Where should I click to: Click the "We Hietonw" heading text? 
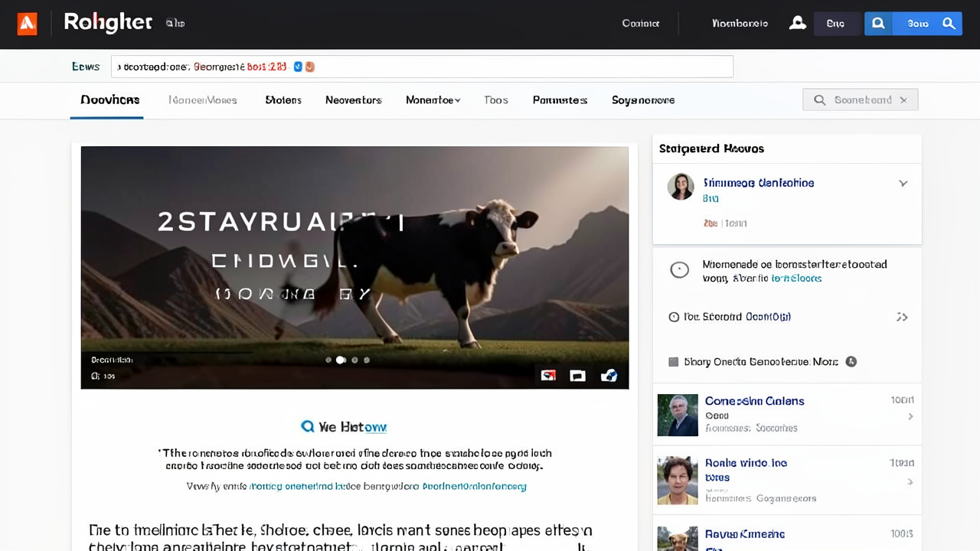coord(352,427)
